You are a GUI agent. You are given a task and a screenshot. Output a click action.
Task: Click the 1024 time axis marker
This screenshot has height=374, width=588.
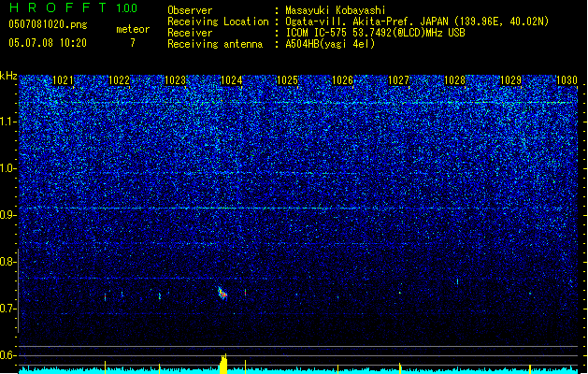click(x=232, y=80)
